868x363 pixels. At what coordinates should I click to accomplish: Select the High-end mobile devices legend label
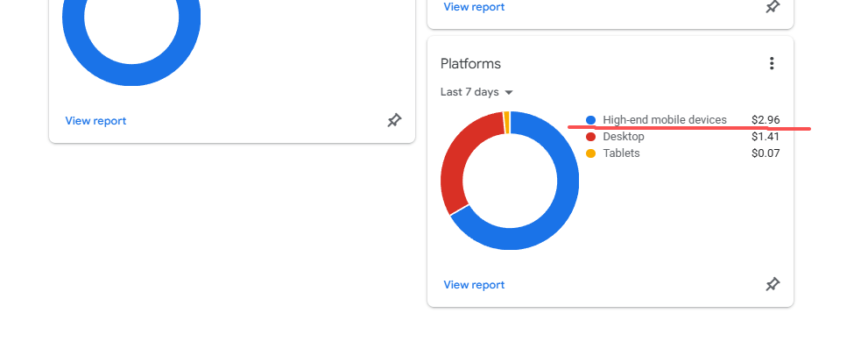pyautogui.click(x=665, y=120)
